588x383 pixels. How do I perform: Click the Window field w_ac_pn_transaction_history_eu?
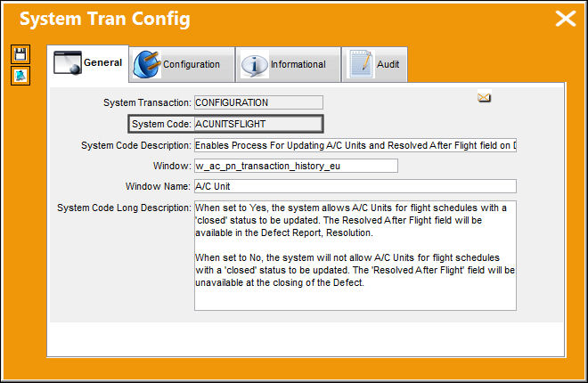click(296, 166)
